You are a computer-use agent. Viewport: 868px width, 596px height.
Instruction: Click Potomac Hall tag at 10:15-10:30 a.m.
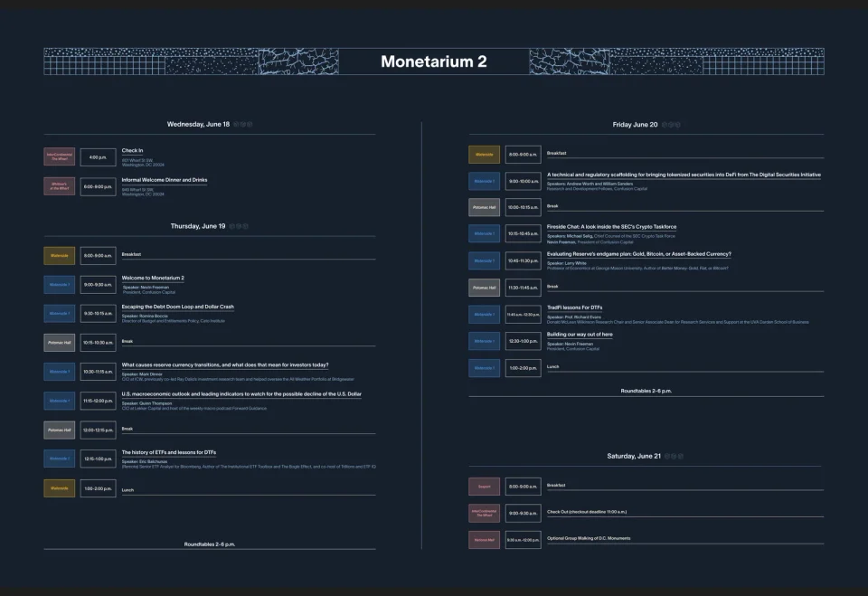point(60,343)
